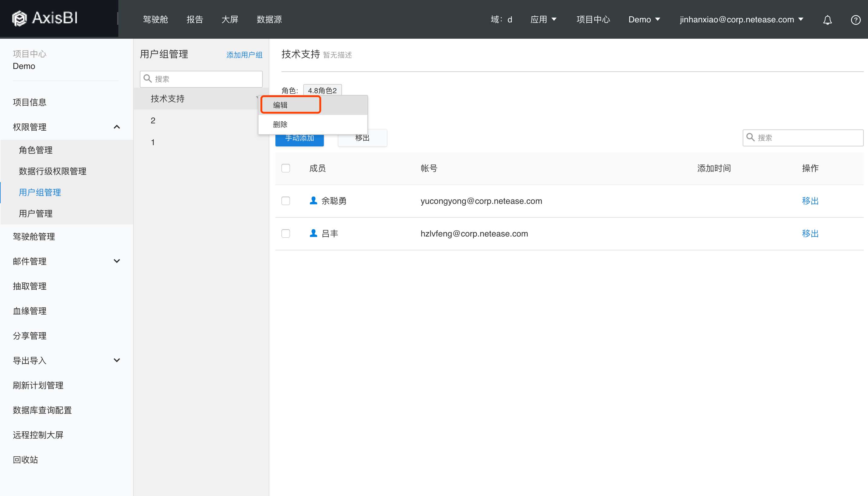Viewport: 868px width, 496px height.
Task: Expand the 导出导入 section
Action: pos(117,361)
